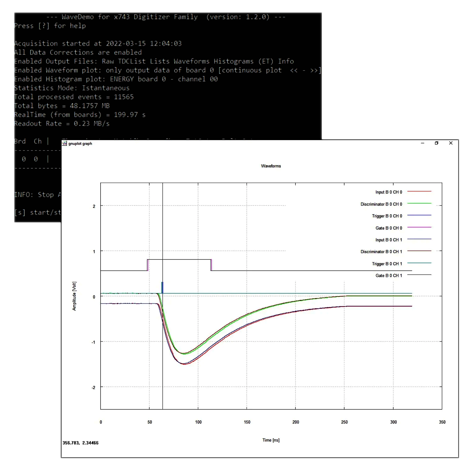Toggle Discriminator B 0 CH 0 legend entry

[x=381, y=204]
